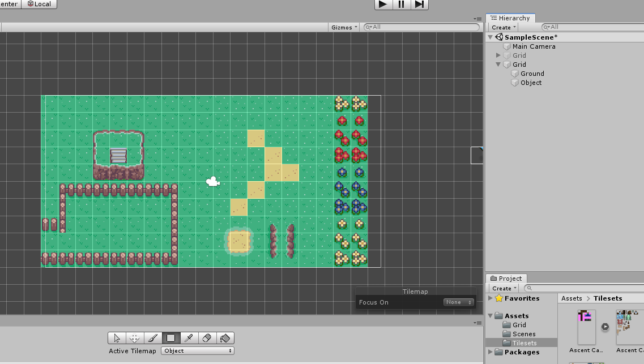Open the Active Tilemap dropdown
The image size is (644, 364).
coord(197,350)
